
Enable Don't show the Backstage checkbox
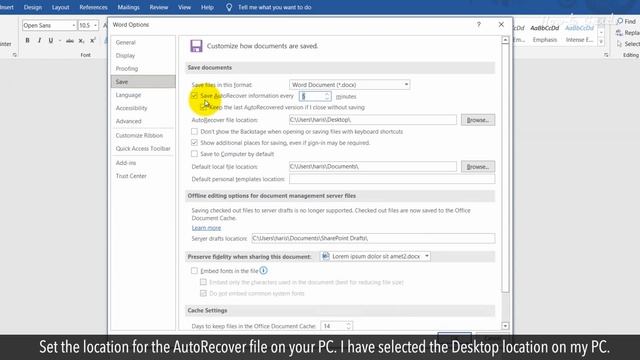point(194,131)
